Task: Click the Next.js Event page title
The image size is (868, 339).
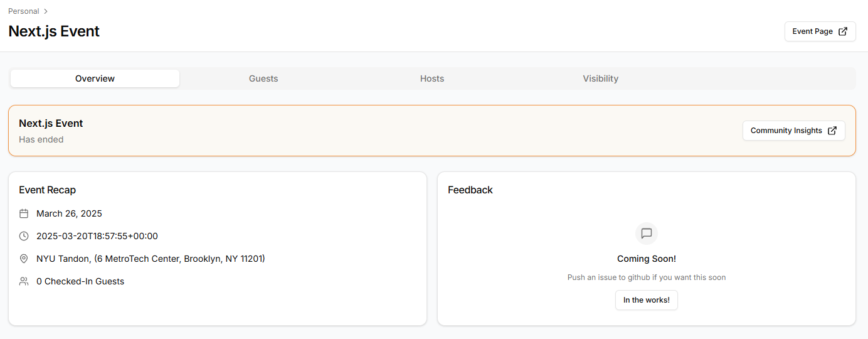Action: [54, 31]
